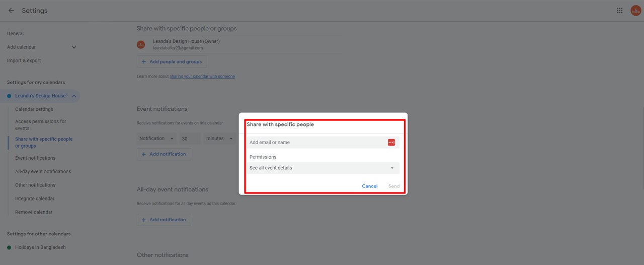Click the red password manager icon in email field
The width and height of the screenshot is (644, 265).
pos(391,143)
